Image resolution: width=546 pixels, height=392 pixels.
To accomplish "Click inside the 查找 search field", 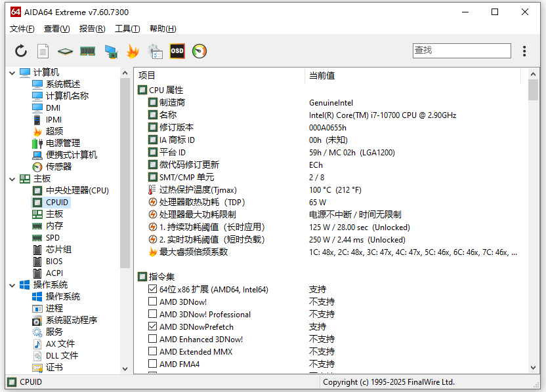I will (461, 50).
